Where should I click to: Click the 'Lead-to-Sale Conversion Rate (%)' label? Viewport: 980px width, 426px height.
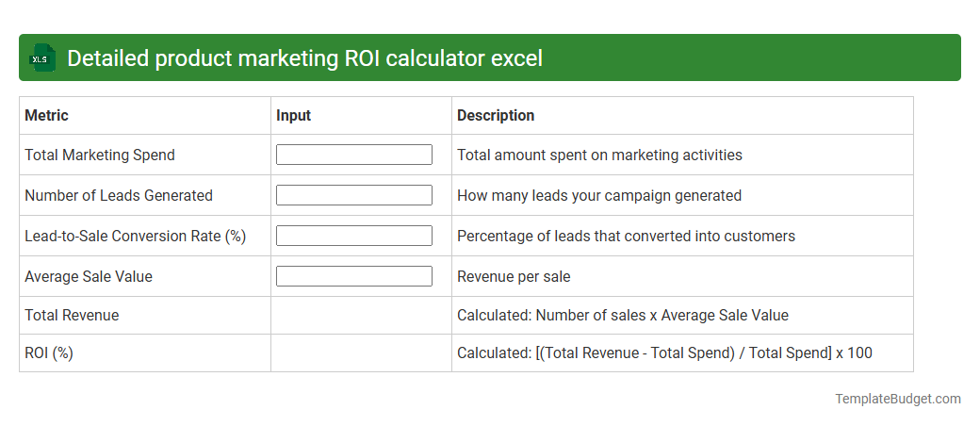tap(135, 237)
